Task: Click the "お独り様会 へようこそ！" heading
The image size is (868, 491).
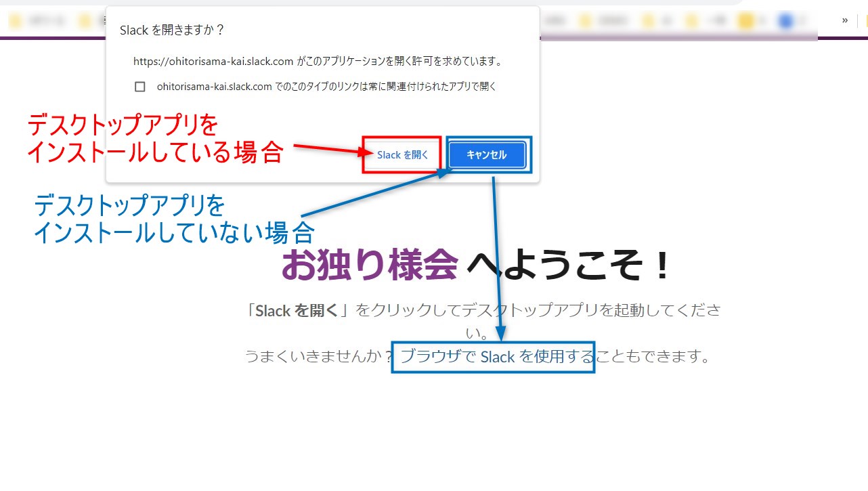Action: pyautogui.click(x=476, y=265)
